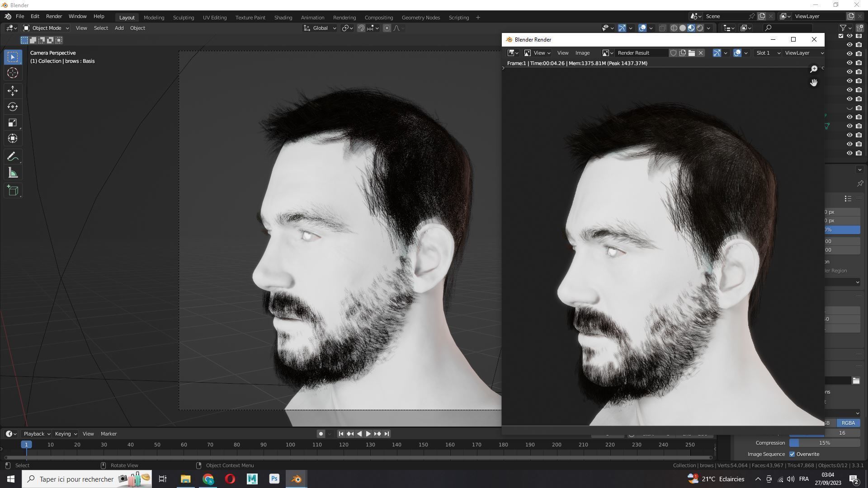Screen dimensions: 868x488
Task: Open ViewLayer dropdown in render window
Action: pos(804,53)
